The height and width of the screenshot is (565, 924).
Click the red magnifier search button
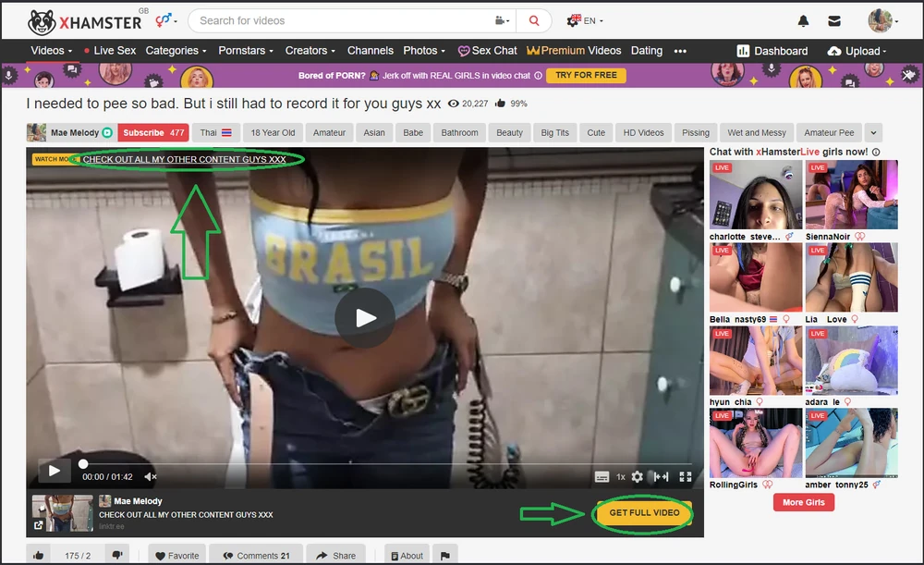(534, 20)
